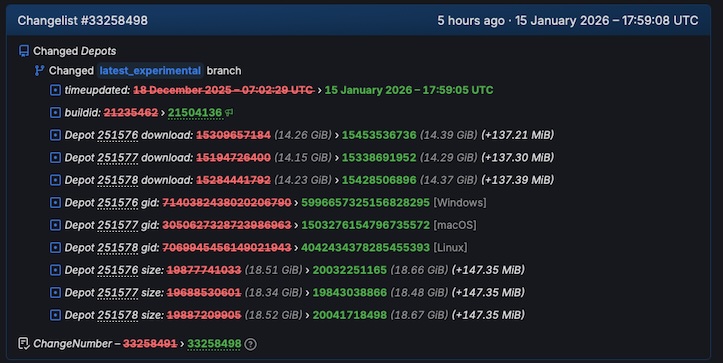Screen dimensions: 723x363
Task: Open old manifest 3050627328723986963
Action: click(x=227, y=225)
